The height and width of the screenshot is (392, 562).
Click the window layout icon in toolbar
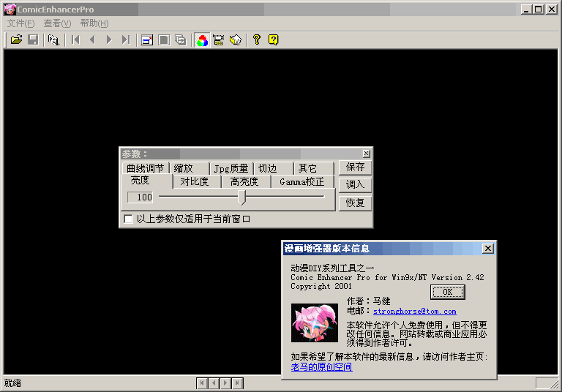[x=147, y=39]
